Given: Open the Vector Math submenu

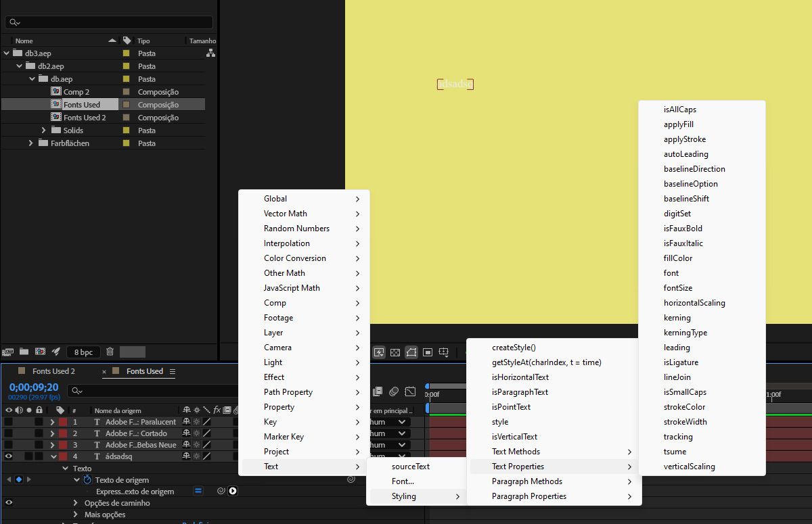Looking at the screenshot, I should coord(304,214).
